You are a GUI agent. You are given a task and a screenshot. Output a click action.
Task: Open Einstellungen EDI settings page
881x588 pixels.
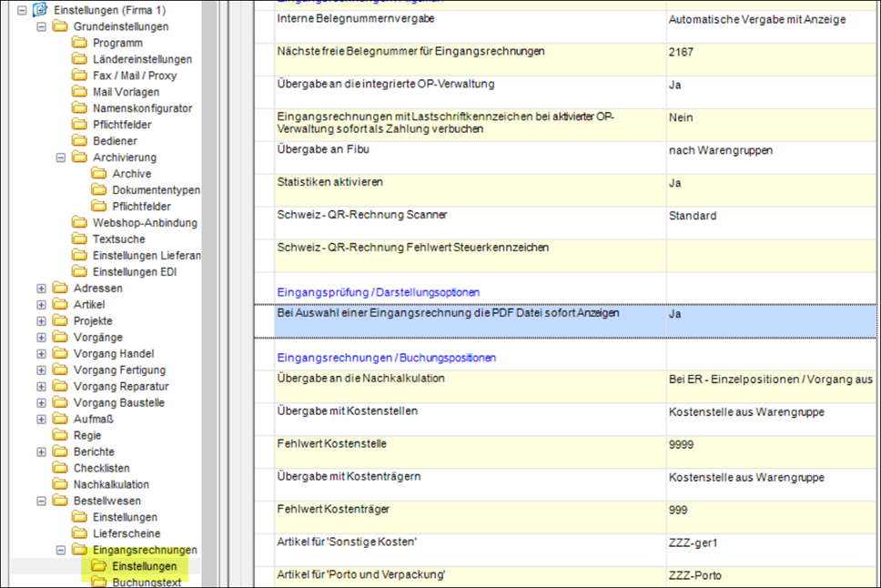[134, 272]
